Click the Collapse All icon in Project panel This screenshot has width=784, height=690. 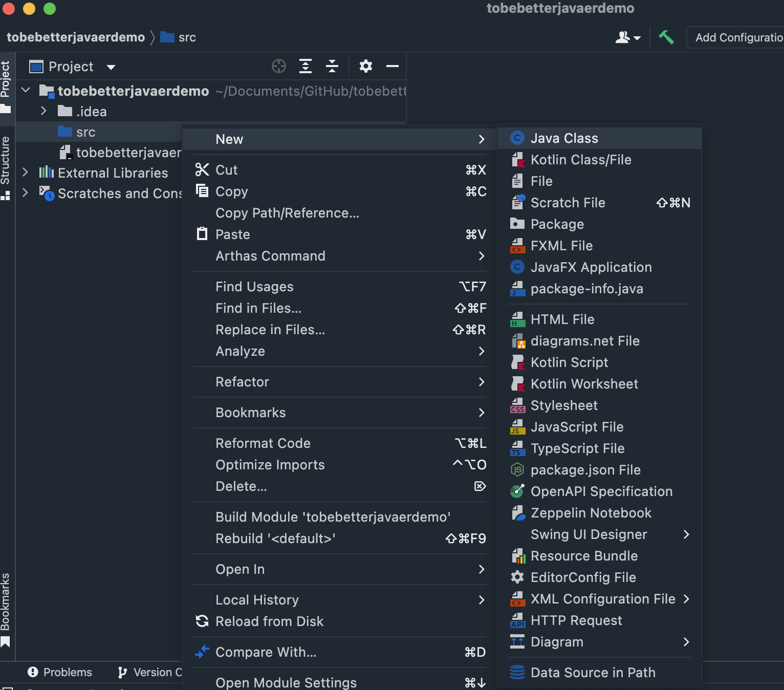tap(332, 67)
